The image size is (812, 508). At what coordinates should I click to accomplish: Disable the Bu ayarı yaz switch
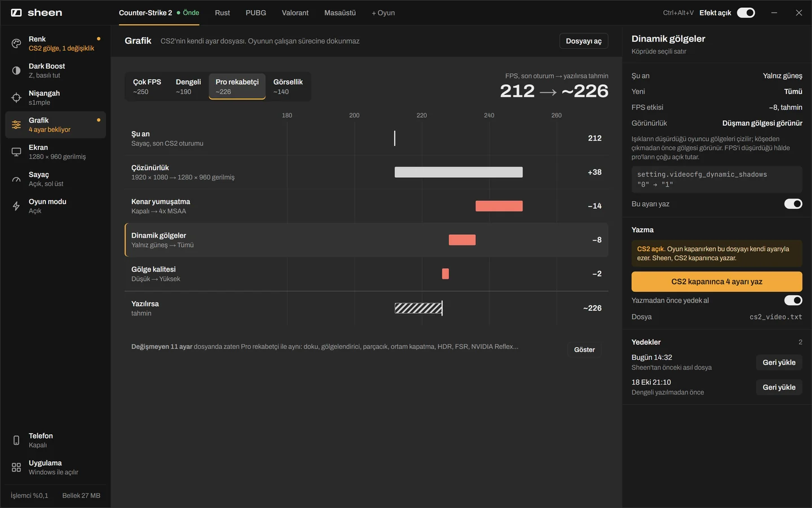(793, 204)
